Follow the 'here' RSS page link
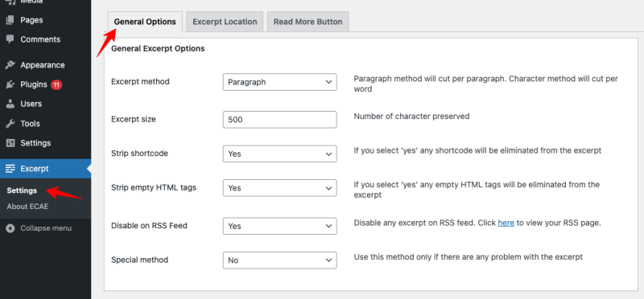 [x=506, y=223]
